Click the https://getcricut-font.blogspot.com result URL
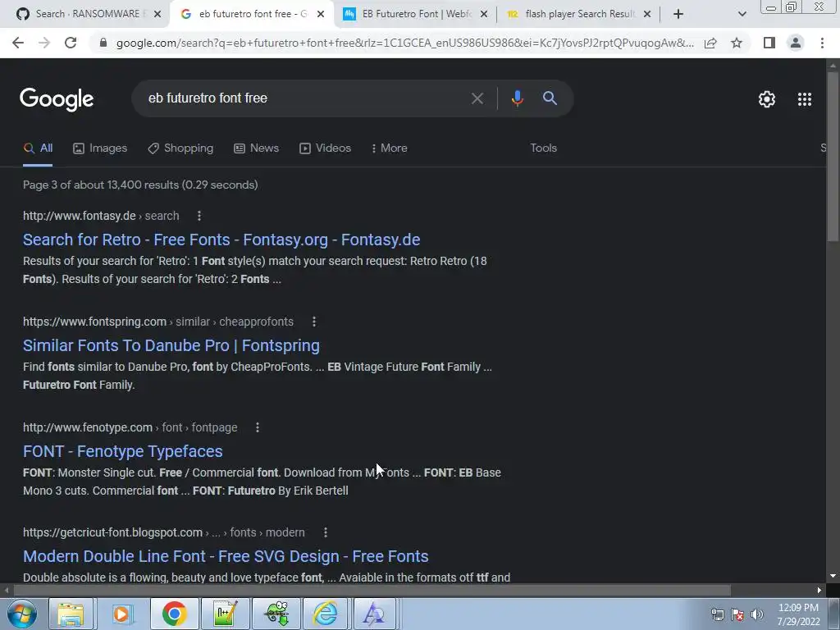The image size is (840, 630). coord(113,532)
